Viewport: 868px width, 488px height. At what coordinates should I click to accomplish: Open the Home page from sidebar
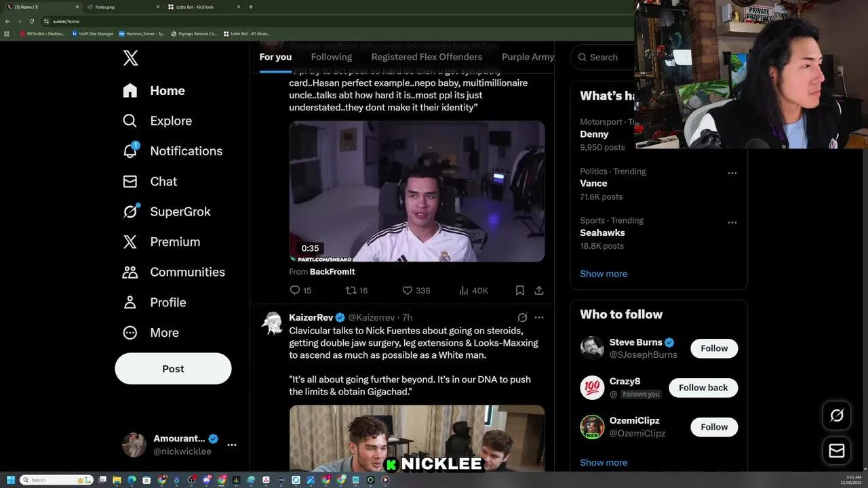154,90
